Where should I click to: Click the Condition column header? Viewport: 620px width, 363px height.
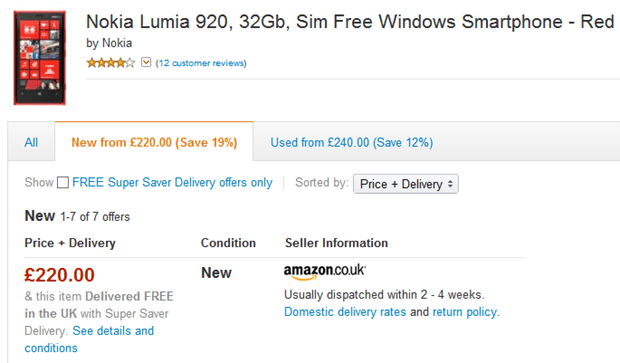pyautogui.click(x=228, y=243)
